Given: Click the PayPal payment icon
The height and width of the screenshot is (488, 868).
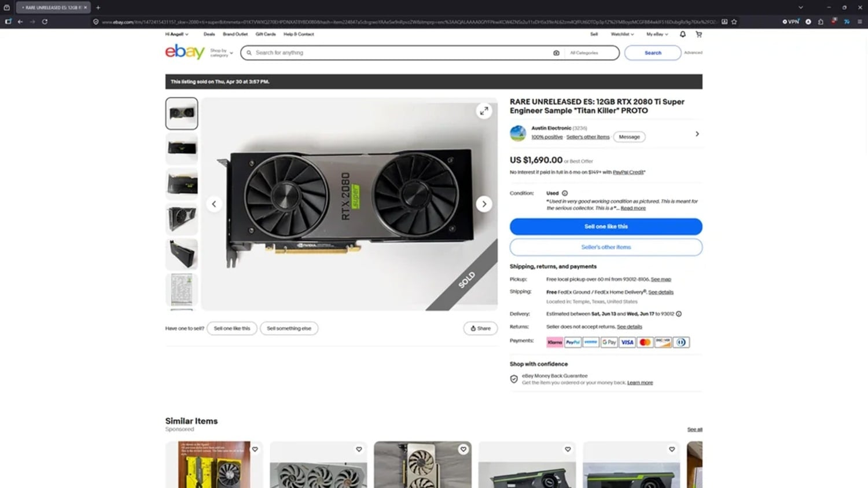Looking at the screenshot, I should 573,342.
